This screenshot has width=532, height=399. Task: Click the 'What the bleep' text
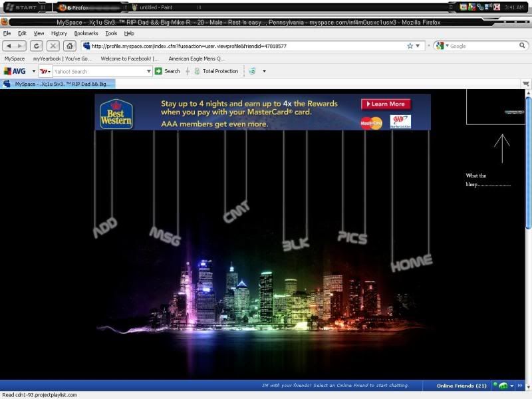point(488,180)
